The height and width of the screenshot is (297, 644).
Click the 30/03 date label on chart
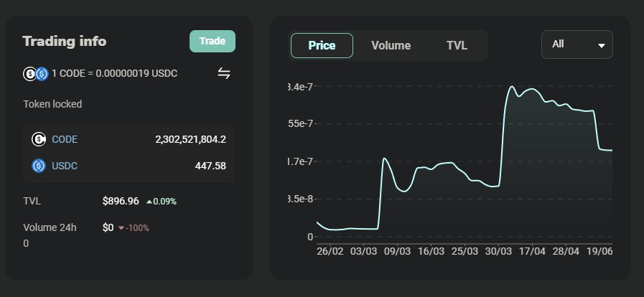coord(498,251)
